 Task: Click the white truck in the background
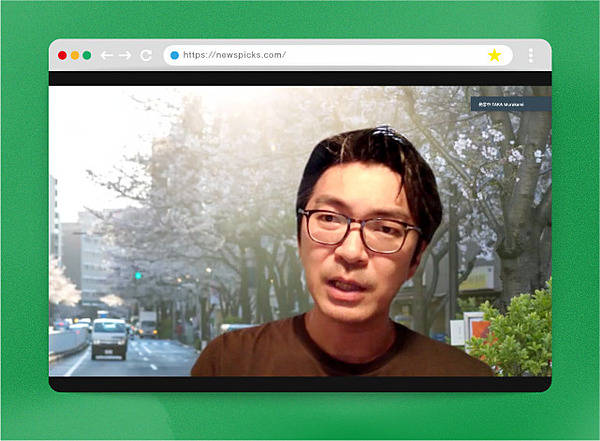click(110, 337)
